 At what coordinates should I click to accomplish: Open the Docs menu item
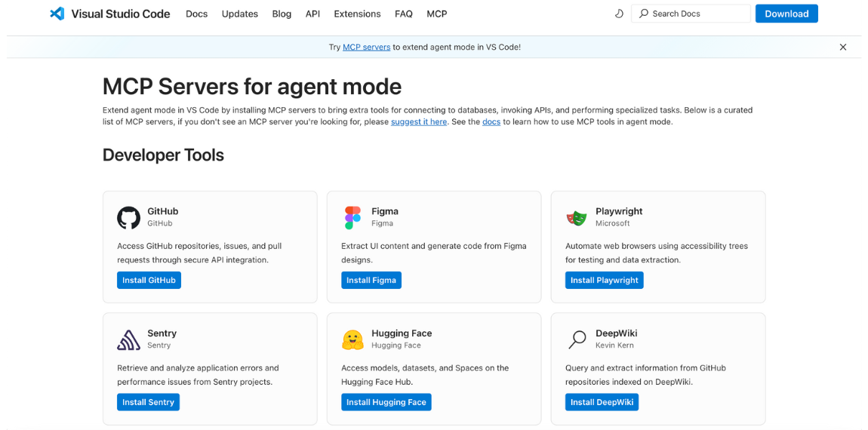[196, 14]
